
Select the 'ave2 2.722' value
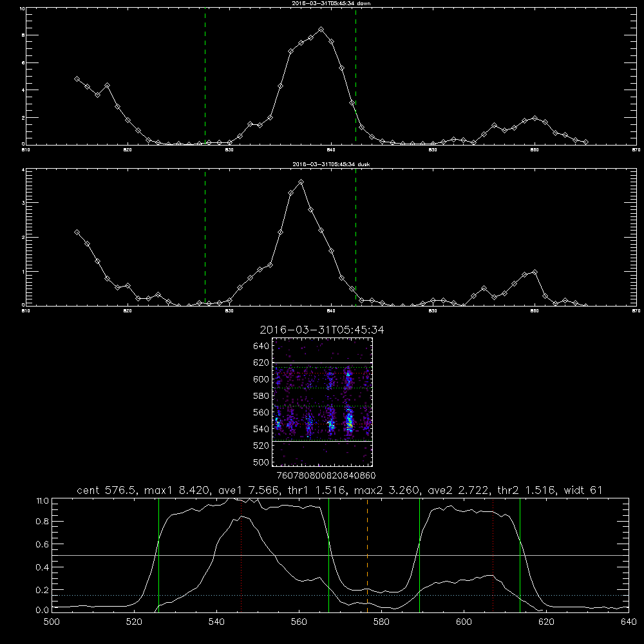click(458, 490)
